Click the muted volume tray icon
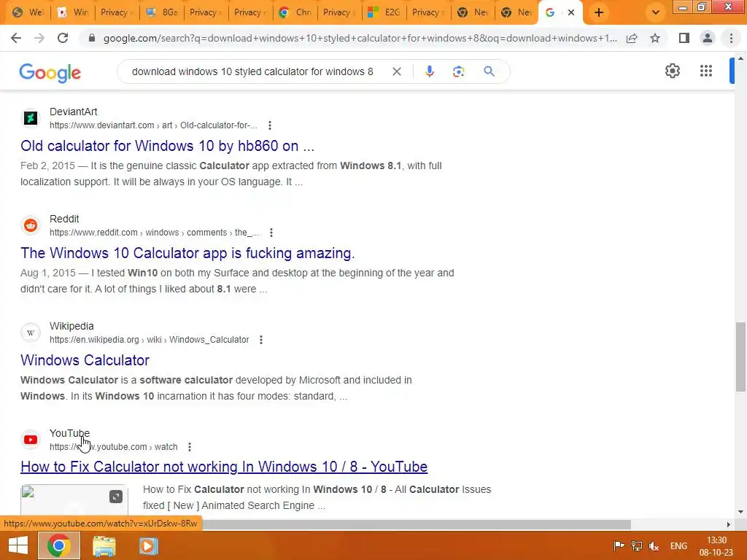Screen dimensions: 747x560 click(654, 545)
